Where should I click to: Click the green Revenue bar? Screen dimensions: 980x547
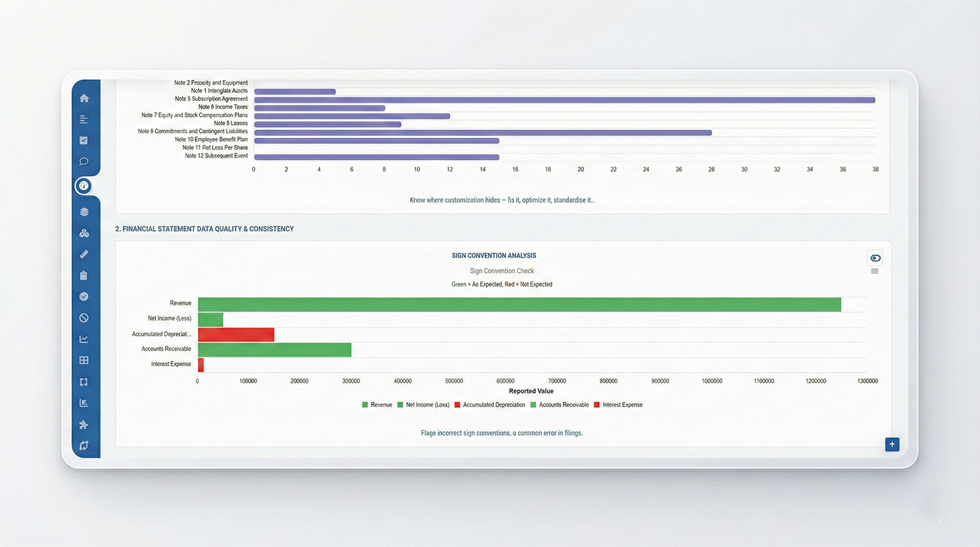click(519, 305)
